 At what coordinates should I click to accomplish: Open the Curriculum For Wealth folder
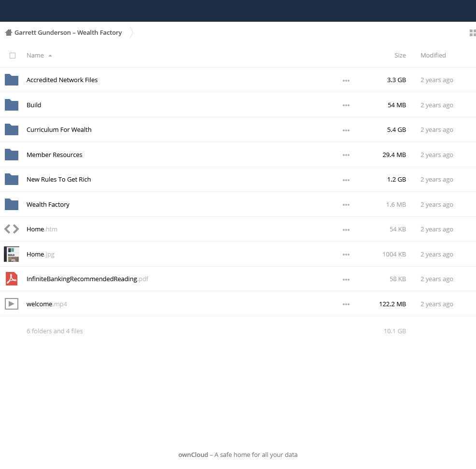pyautogui.click(x=59, y=130)
